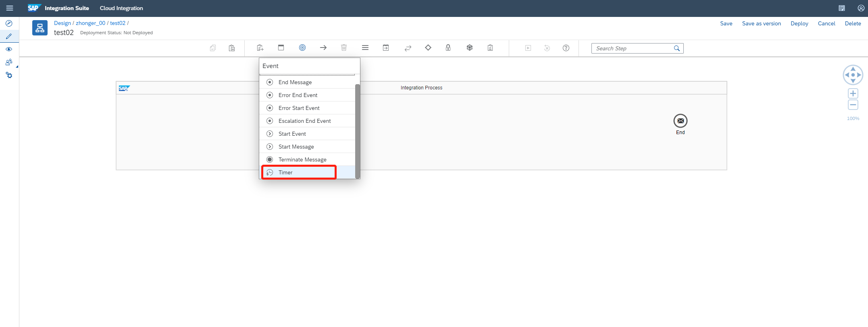This screenshot has height=327, width=868.
Task: Open the Mapping palette with two arrows
Action: coord(408,48)
